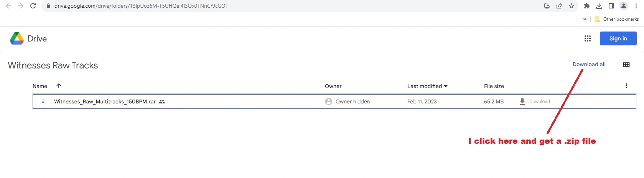The image size is (644, 178).
Task: Open the Google apps grid launcher
Action: click(587, 38)
